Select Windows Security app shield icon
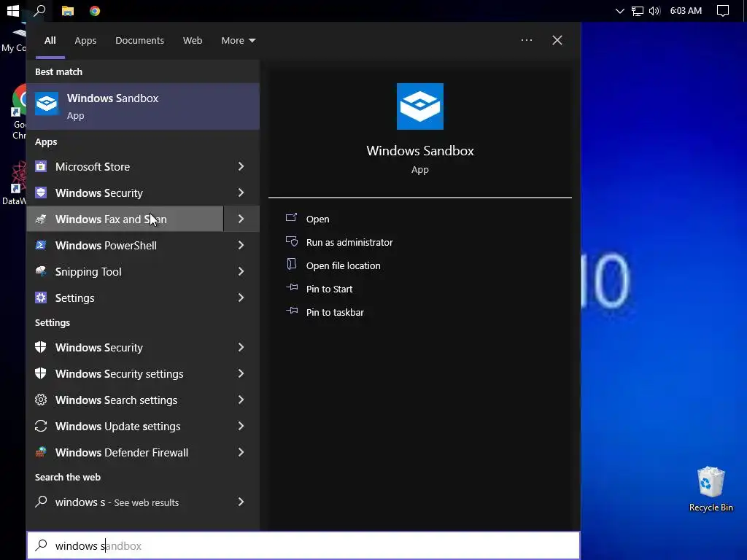747x560 pixels. coord(41,192)
